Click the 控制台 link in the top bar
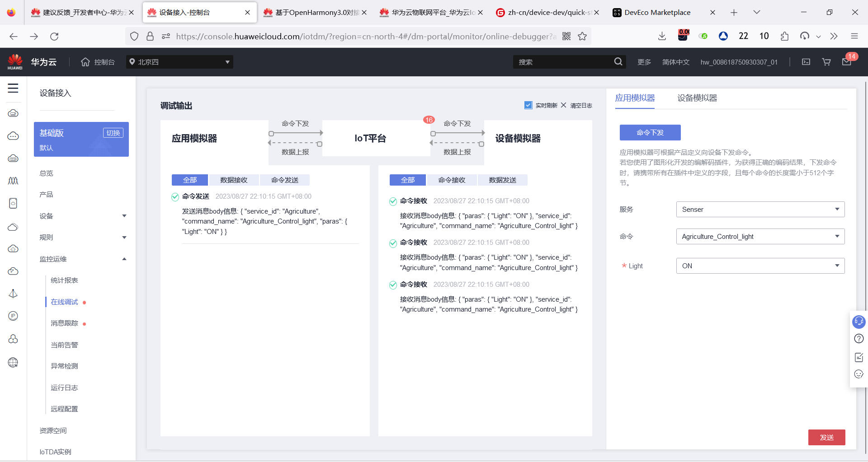868x462 pixels. 104,62
